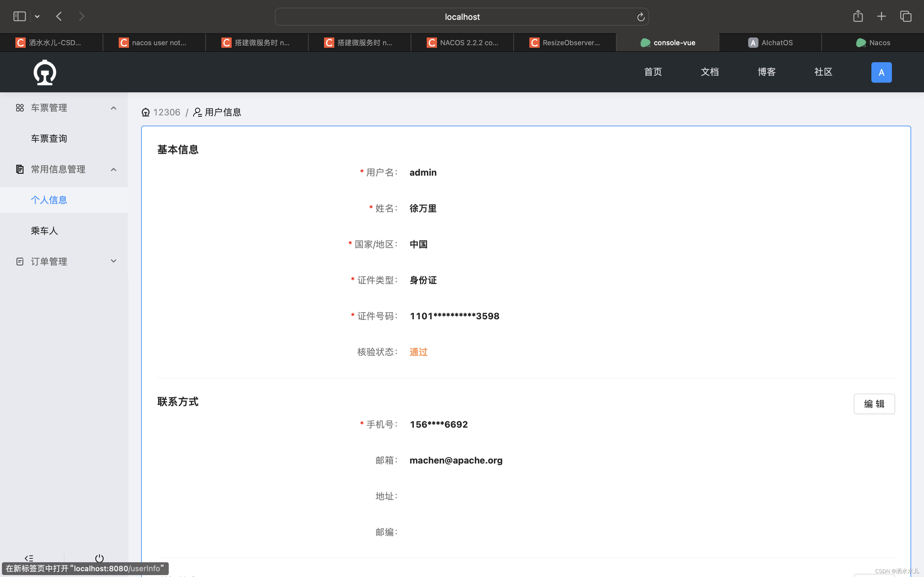Viewport: 924px width, 577px height.
Task: Click 12306 in the breadcrumb
Action: pos(167,112)
